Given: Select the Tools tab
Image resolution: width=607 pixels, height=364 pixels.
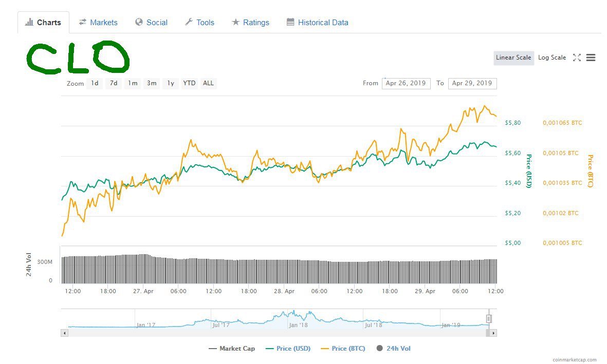Looking at the screenshot, I should click(x=199, y=23).
